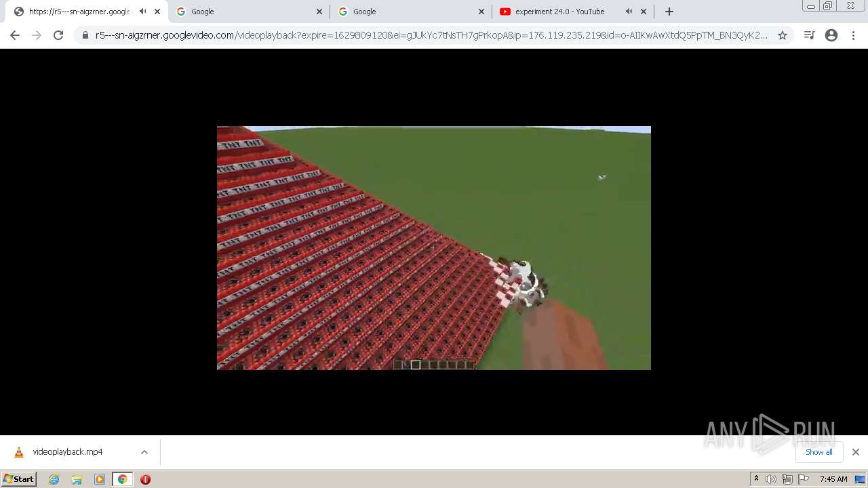Go forward to the next page
This screenshot has height=488, width=868.
point(37,35)
